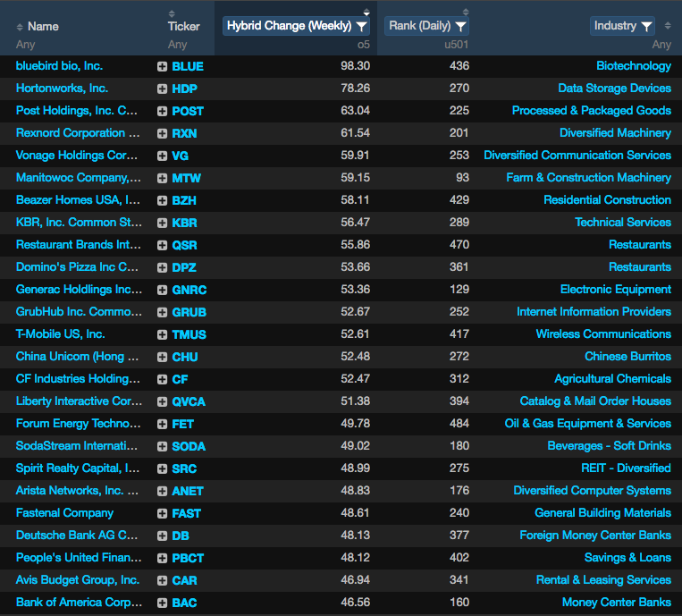Click the 98.30 hybrid change value
Image resolution: width=682 pixels, height=616 pixels.
click(356, 66)
